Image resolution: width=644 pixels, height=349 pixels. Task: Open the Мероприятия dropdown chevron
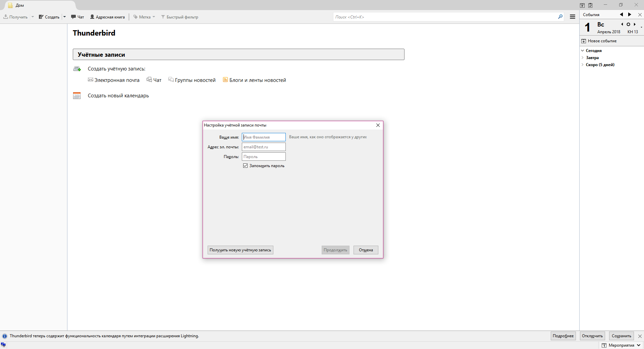point(639,345)
